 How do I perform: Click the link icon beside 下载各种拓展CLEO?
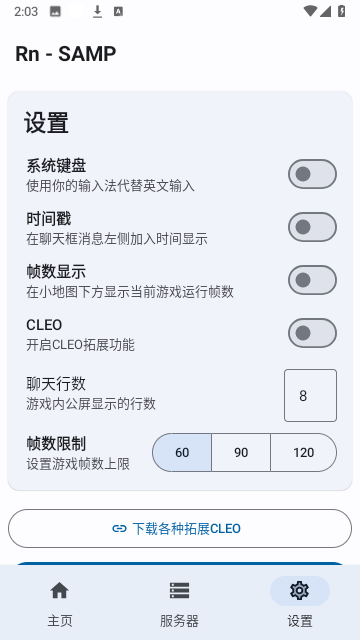click(119, 529)
